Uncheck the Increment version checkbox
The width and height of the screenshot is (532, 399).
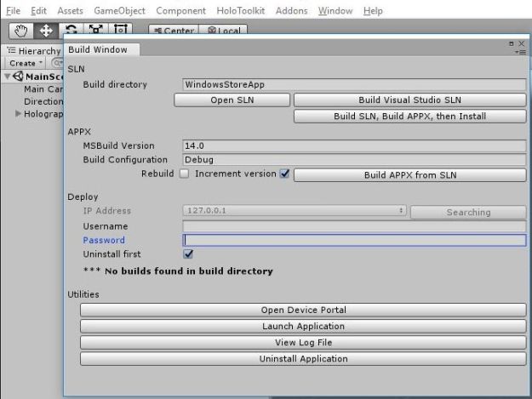pos(285,174)
